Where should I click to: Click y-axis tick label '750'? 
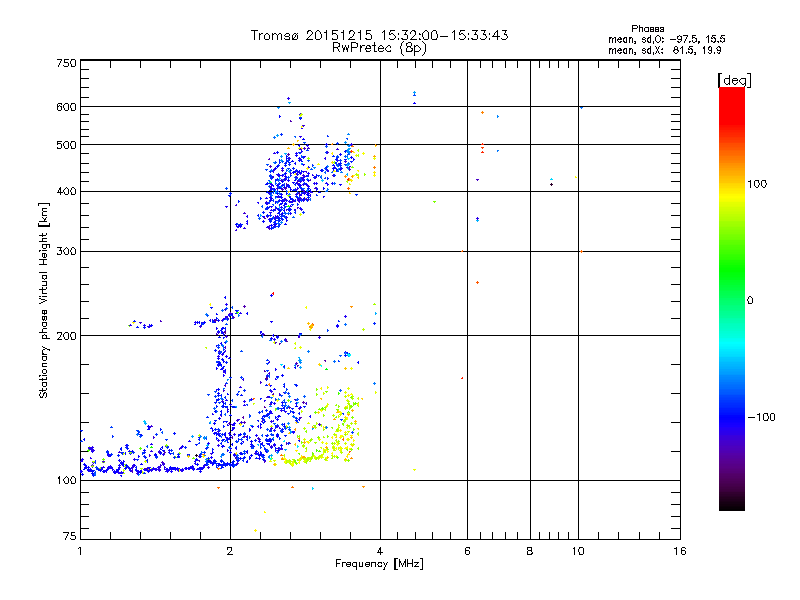[x=66, y=63]
